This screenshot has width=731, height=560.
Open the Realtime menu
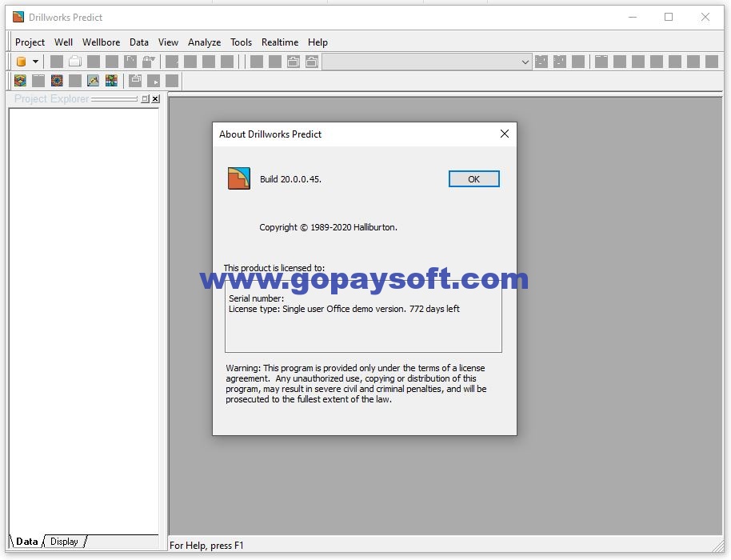pos(280,42)
